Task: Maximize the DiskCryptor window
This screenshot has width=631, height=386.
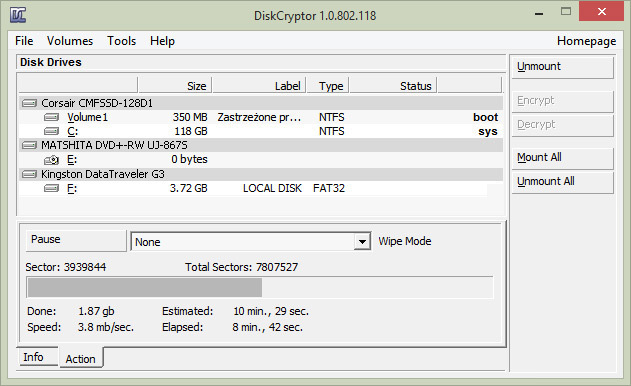Action: [566, 11]
